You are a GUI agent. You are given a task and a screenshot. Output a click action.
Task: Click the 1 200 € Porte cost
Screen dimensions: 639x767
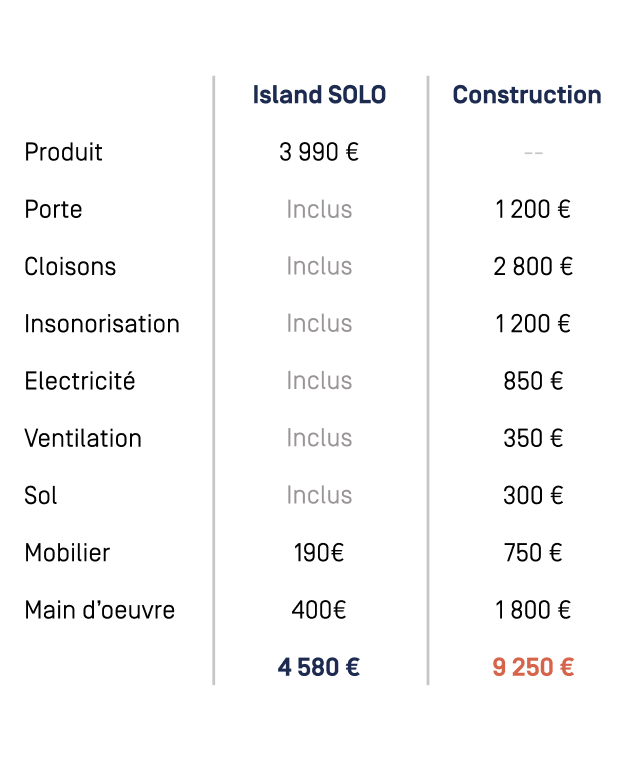tap(533, 209)
